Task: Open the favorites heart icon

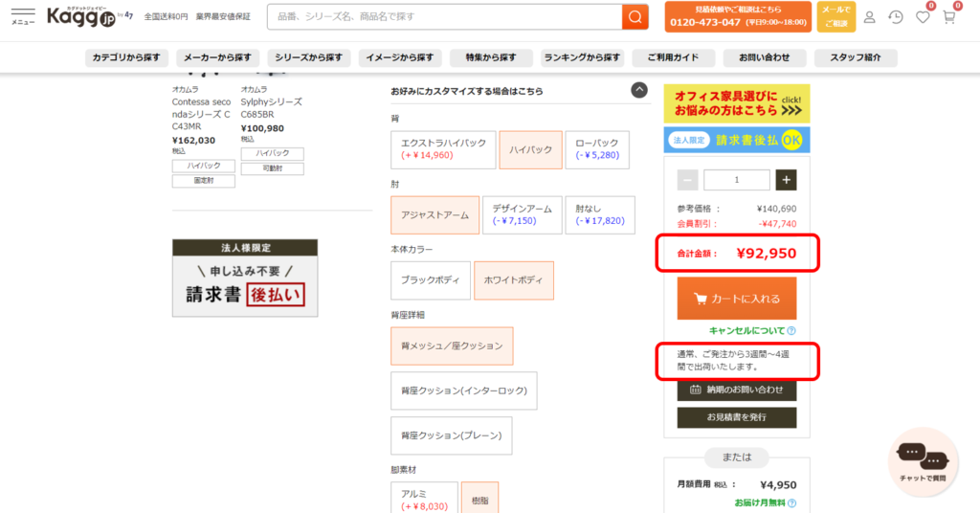Action: pyautogui.click(x=923, y=17)
